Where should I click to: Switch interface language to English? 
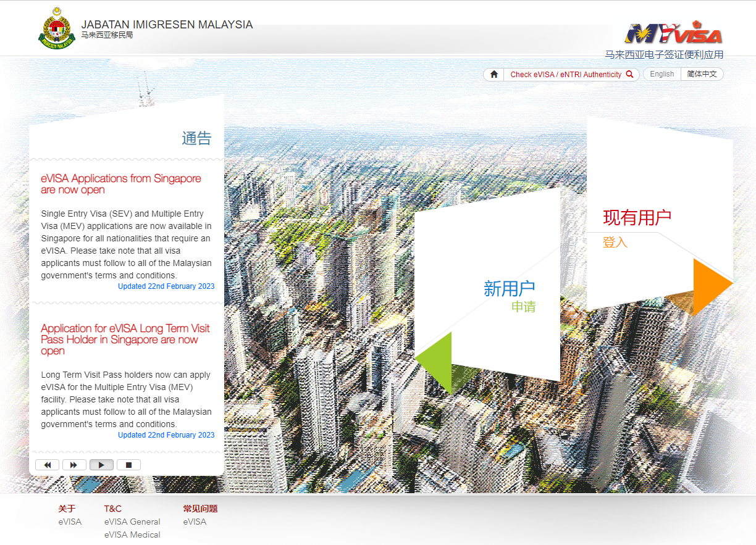pos(661,73)
